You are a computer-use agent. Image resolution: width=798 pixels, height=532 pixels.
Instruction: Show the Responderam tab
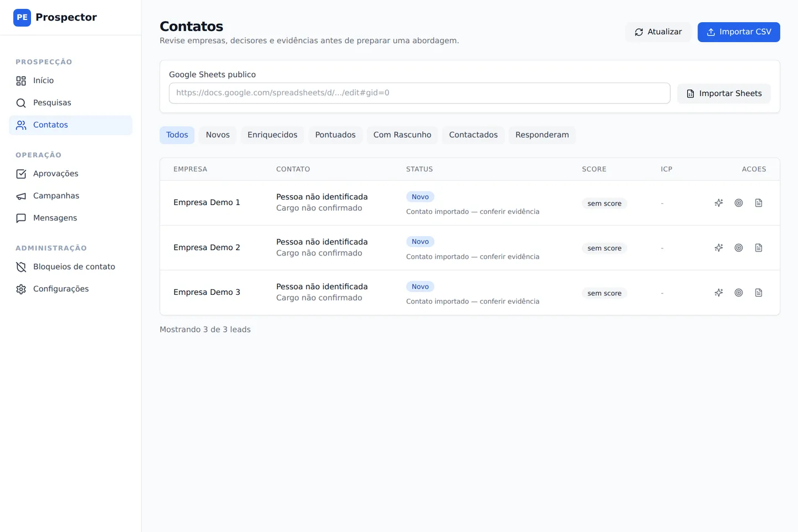(542, 135)
